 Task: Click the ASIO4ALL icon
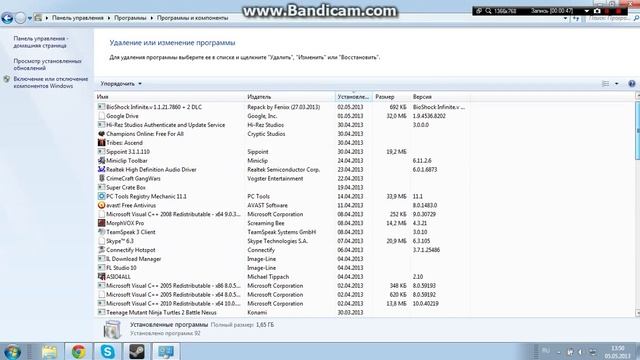[101, 277]
